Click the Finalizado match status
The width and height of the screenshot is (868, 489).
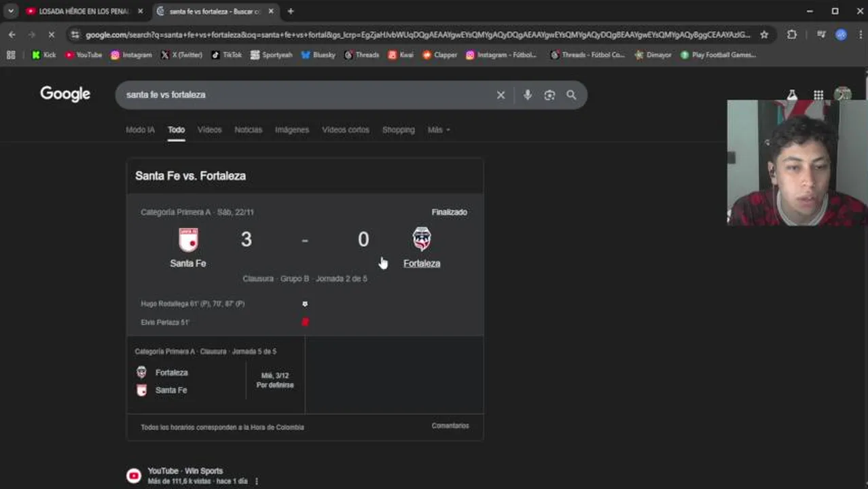[449, 212]
